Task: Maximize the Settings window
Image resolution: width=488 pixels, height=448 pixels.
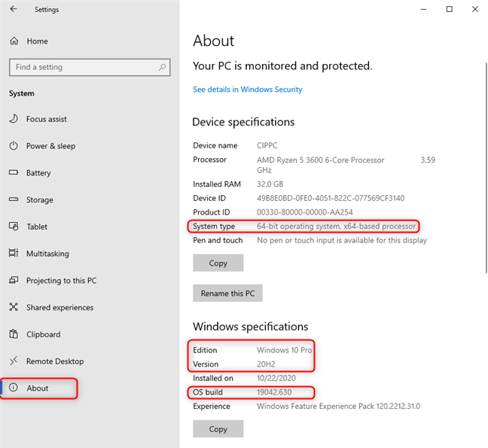Action: click(x=449, y=9)
